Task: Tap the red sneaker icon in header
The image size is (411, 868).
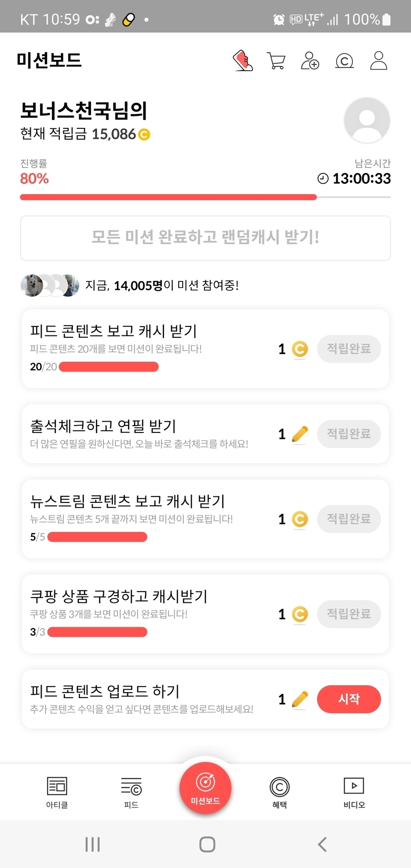Action: point(243,61)
